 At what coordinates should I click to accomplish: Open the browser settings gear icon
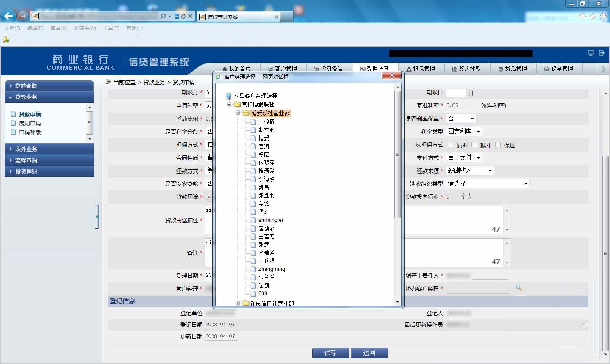pyautogui.click(x=603, y=16)
